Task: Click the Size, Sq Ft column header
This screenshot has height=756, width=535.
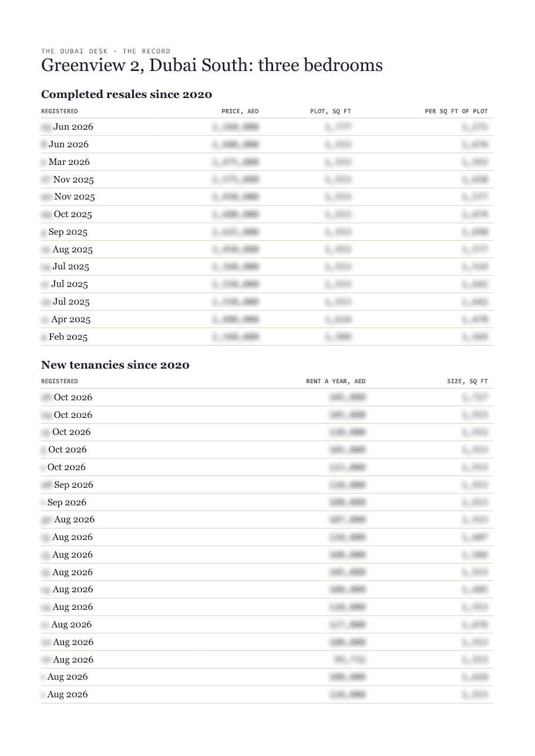Action: point(467,382)
